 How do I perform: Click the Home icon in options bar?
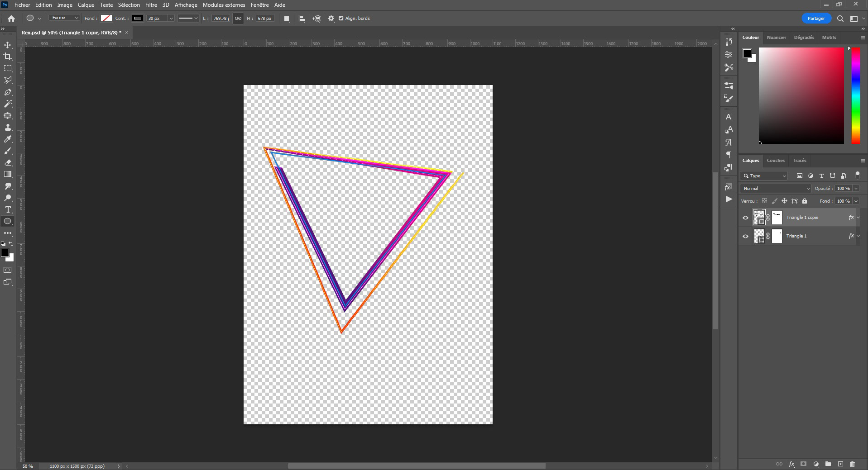click(11, 19)
